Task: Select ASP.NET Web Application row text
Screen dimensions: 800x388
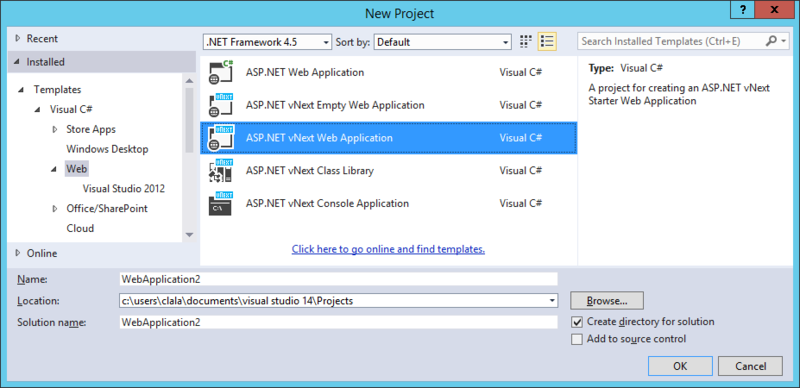Action: 305,72
